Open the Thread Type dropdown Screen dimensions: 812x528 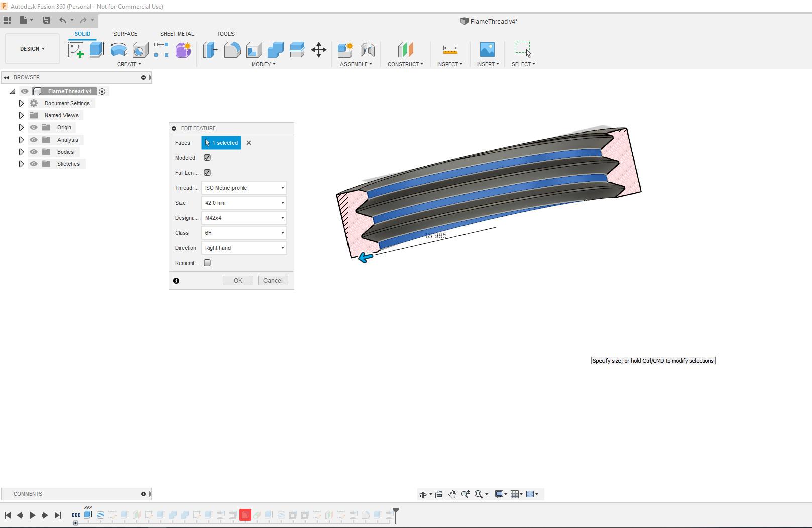[x=244, y=188]
